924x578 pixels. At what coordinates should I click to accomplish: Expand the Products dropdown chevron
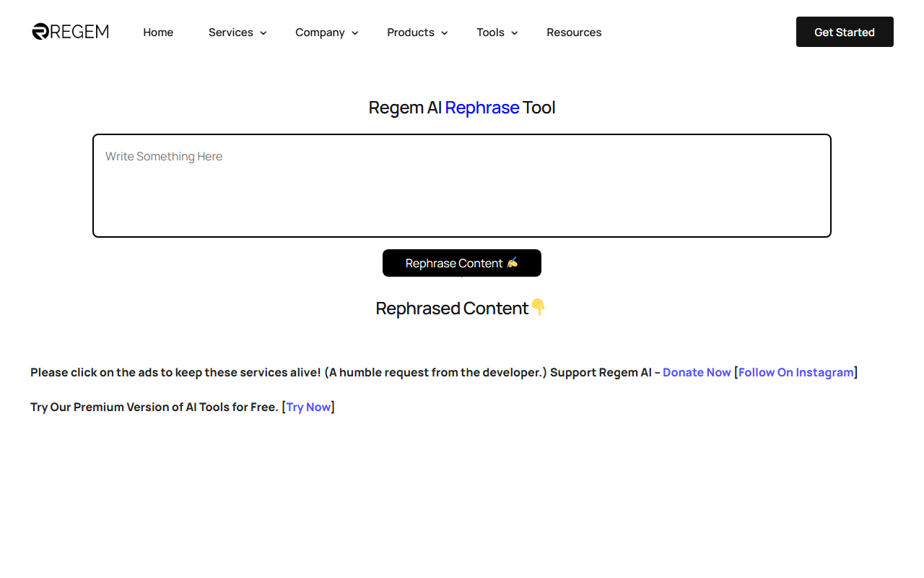pyautogui.click(x=445, y=33)
